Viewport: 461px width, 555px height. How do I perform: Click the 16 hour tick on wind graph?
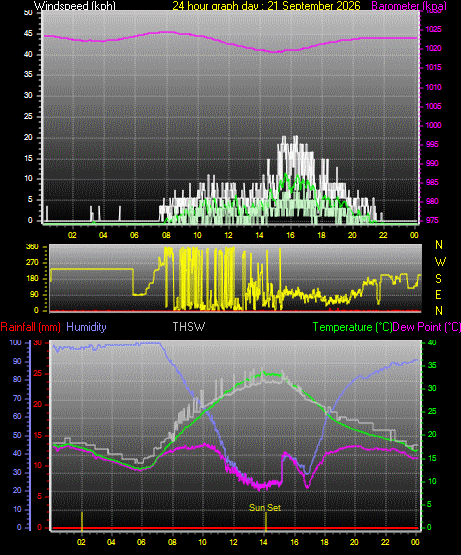tap(290, 235)
